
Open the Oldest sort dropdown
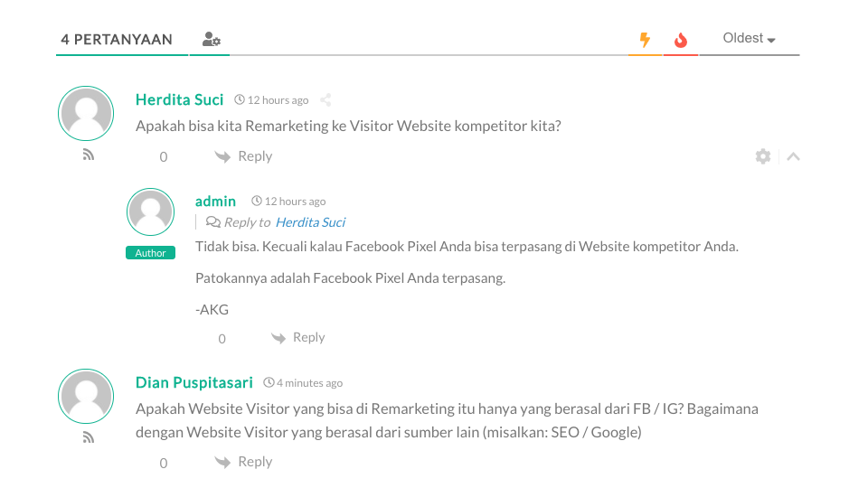[750, 39]
